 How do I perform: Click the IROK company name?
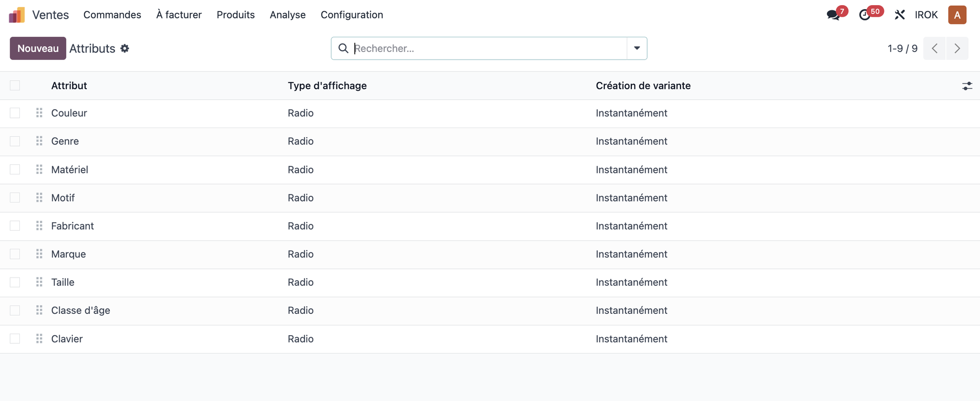pyautogui.click(x=926, y=15)
